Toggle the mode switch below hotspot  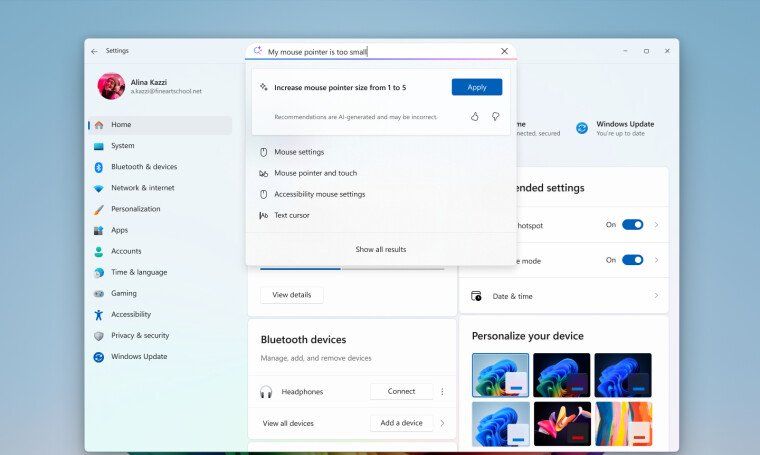click(633, 260)
